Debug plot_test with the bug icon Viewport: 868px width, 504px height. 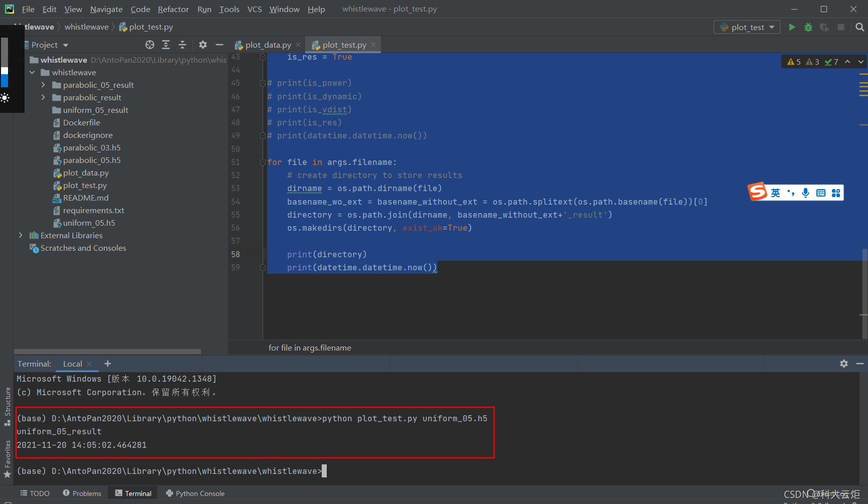tap(808, 27)
